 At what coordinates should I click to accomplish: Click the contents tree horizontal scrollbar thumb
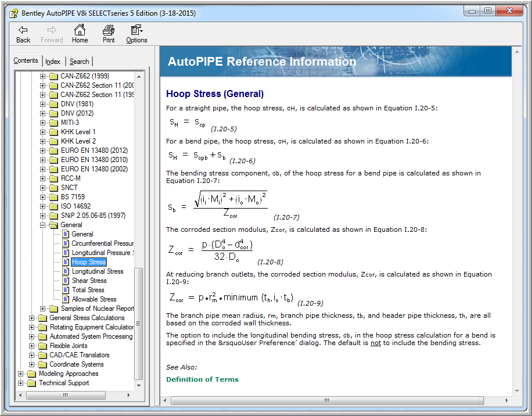tap(66, 395)
